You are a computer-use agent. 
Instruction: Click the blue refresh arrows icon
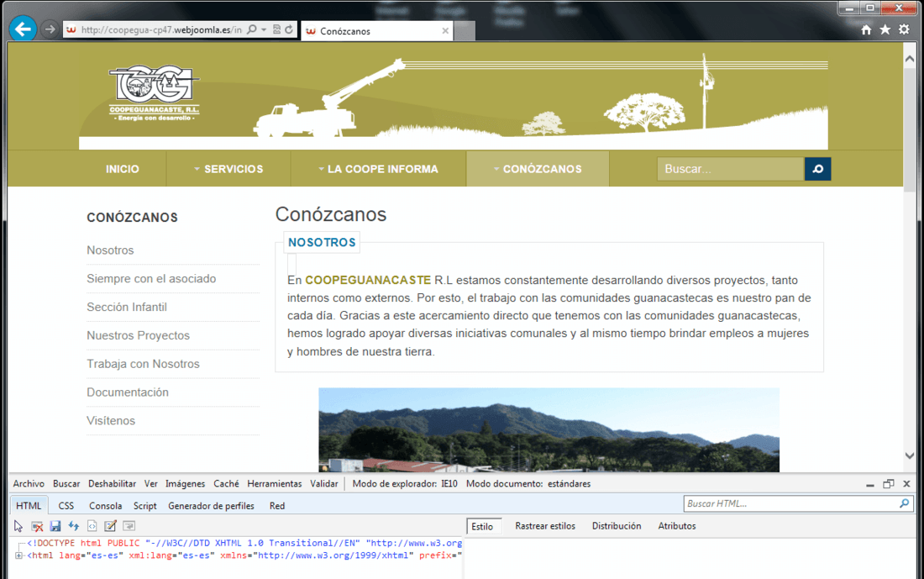click(74, 526)
